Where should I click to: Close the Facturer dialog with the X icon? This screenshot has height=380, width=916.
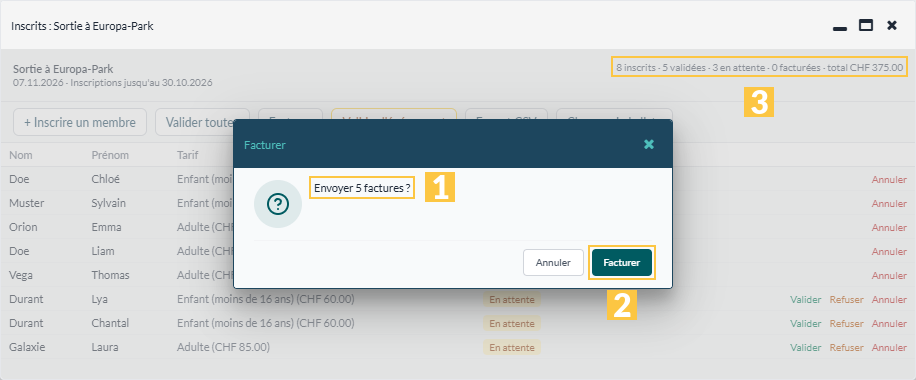[x=648, y=144]
